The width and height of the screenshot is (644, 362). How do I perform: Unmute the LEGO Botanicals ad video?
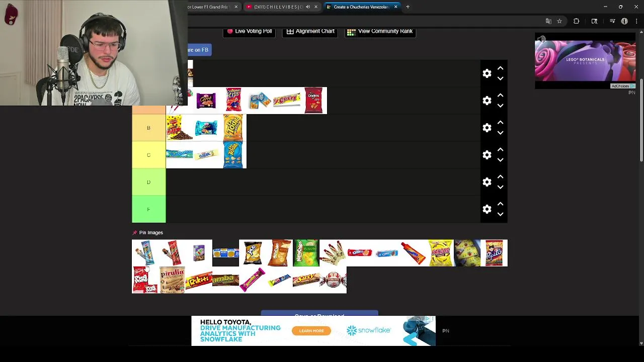click(x=541, y=39)
